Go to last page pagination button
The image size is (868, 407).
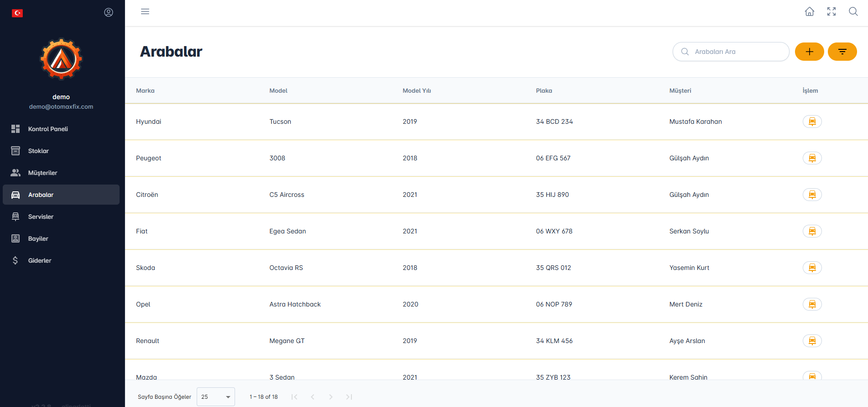[349, 396]
